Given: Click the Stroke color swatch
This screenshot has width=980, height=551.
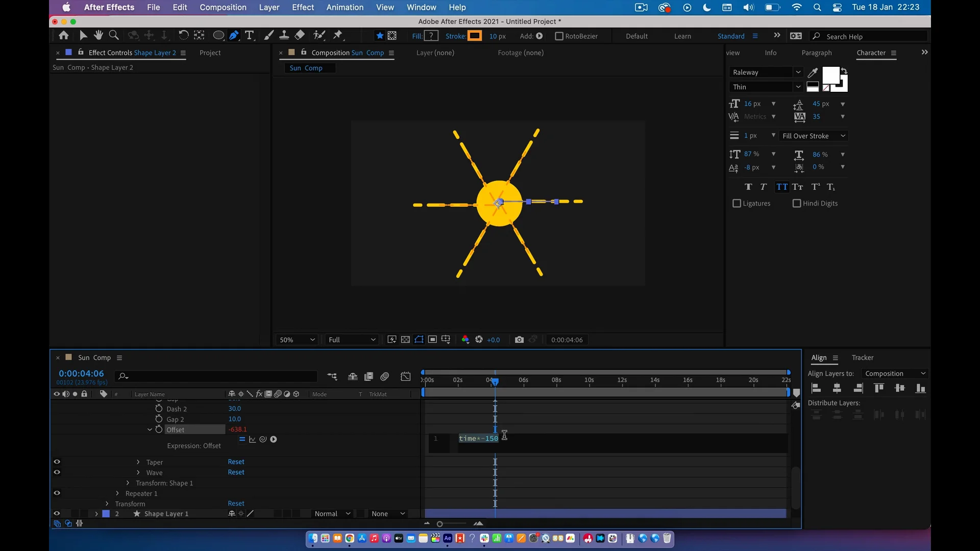Looking at the screenshot, I should click(x=475, y=36).
